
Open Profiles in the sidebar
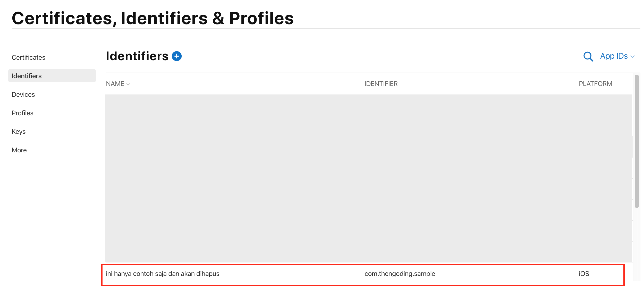(x=22, y=113)
